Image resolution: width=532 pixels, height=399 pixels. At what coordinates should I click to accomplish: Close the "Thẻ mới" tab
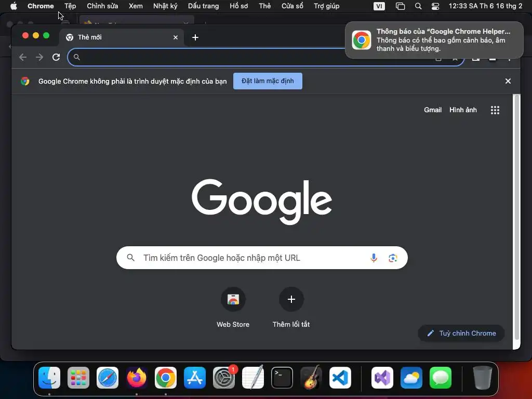176,37
